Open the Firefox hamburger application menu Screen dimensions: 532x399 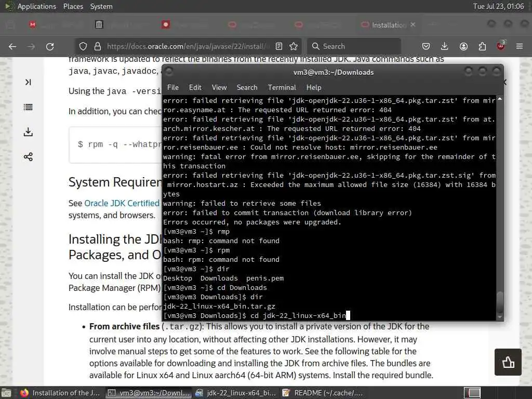(520, 46)
